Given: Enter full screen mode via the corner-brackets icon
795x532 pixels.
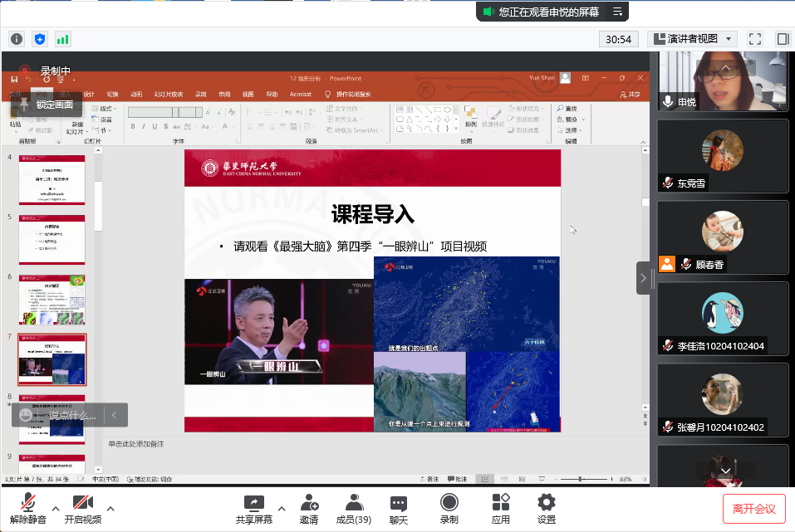Looking at the screenshot, I should [755, 39].
